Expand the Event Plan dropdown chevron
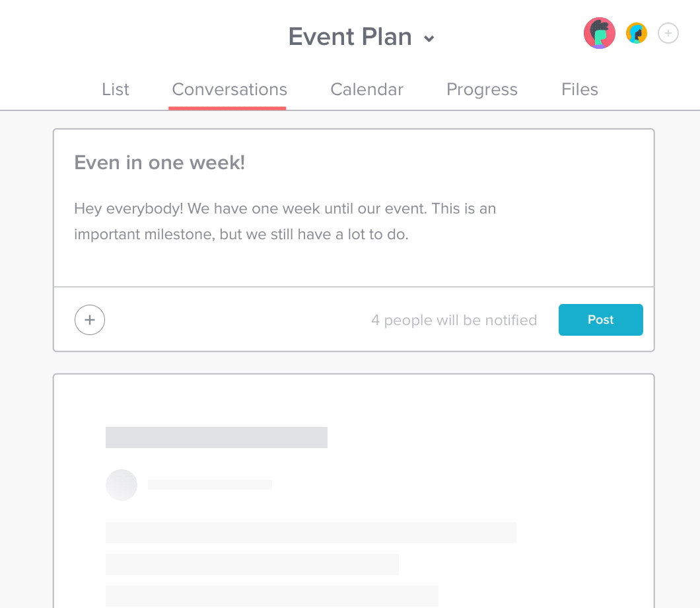Screen dimensions: 700x608 [x=429, y=38]
